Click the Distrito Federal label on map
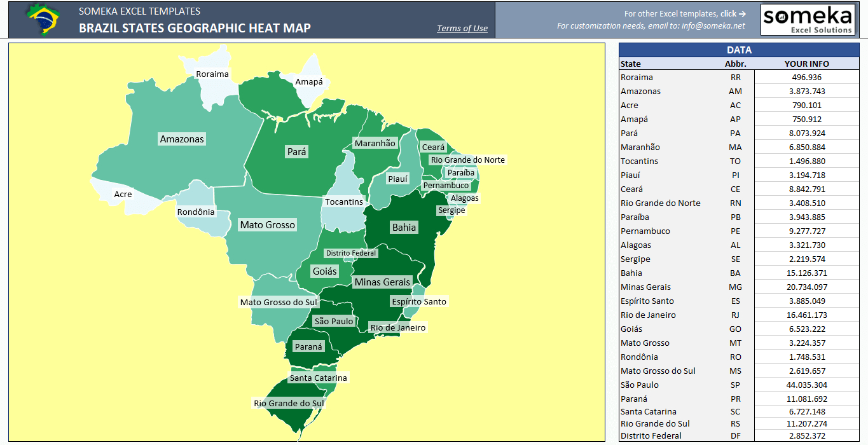The image size is (868, 445). click(351, 253)
